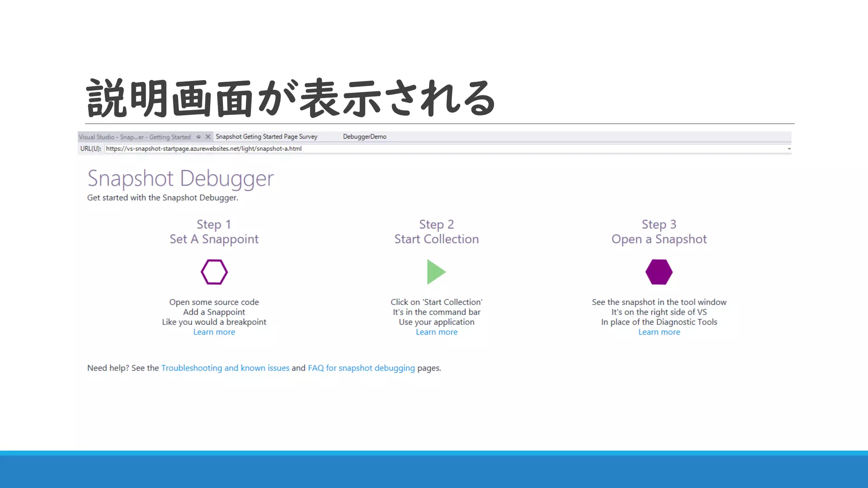This screenshot has width=868, height=488.
Task: Click the green Start Collection play icon
Action: click(x=436, y=272)
